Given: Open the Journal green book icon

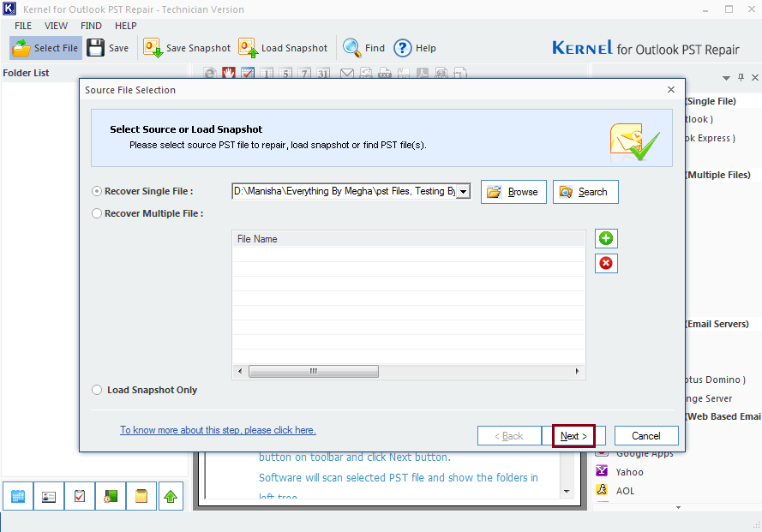Looking at the screenshot, I should pos(111,496).
